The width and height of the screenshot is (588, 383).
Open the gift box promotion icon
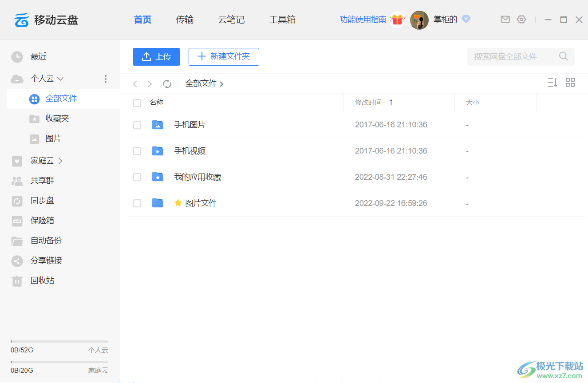tap(397, 20)
